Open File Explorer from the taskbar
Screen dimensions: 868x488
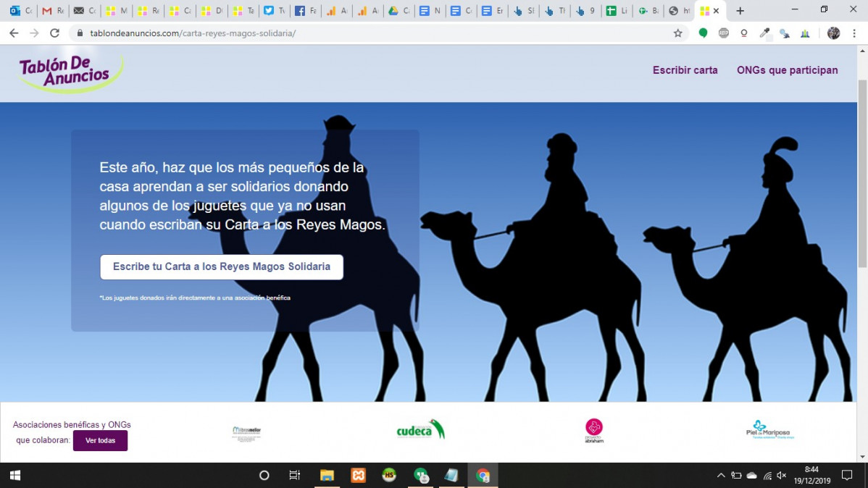[x=327, y=475]
